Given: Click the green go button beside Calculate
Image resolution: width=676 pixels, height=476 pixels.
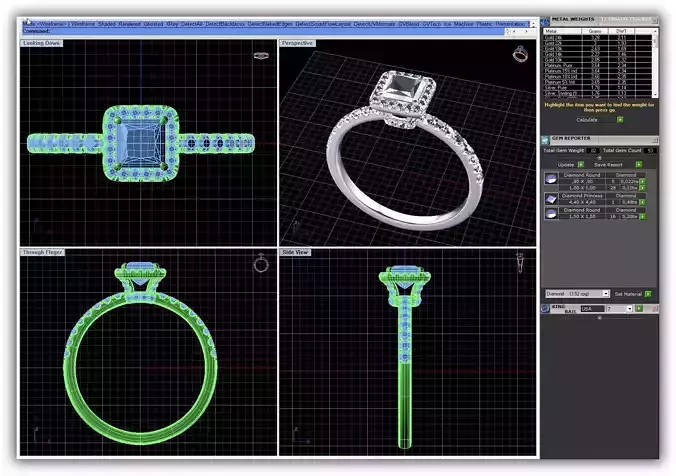Looking at the screenshot, I should (620, 120).
